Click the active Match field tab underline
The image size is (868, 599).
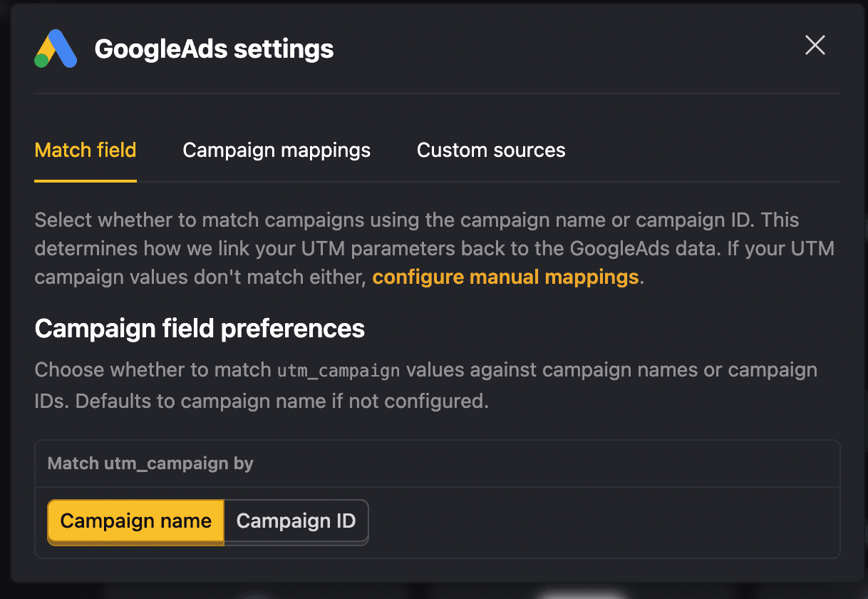point(85,180)
